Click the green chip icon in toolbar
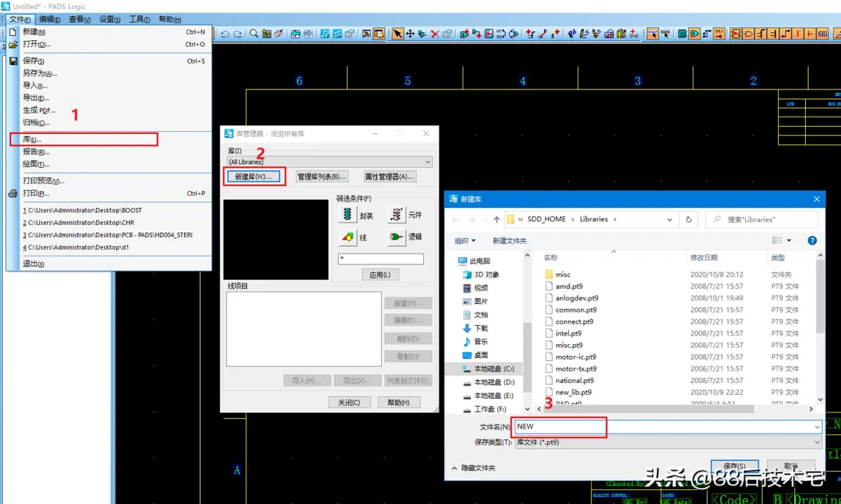This screenshot has width=841, height=504. [x=682, y=34]
